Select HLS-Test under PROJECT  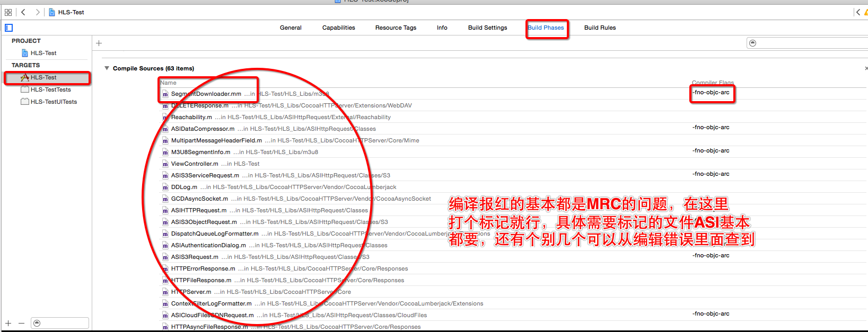click(x=43, y=53)
